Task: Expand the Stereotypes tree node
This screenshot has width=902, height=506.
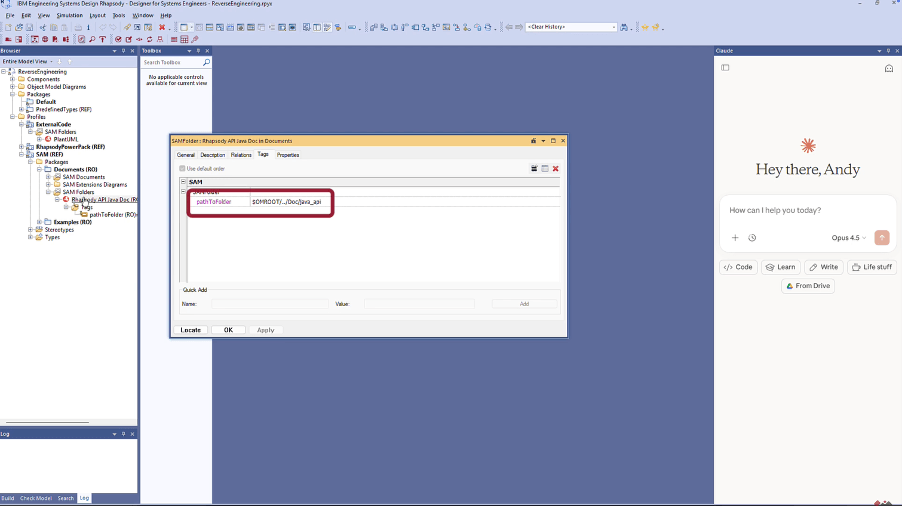Action: (x=30, y=229)
